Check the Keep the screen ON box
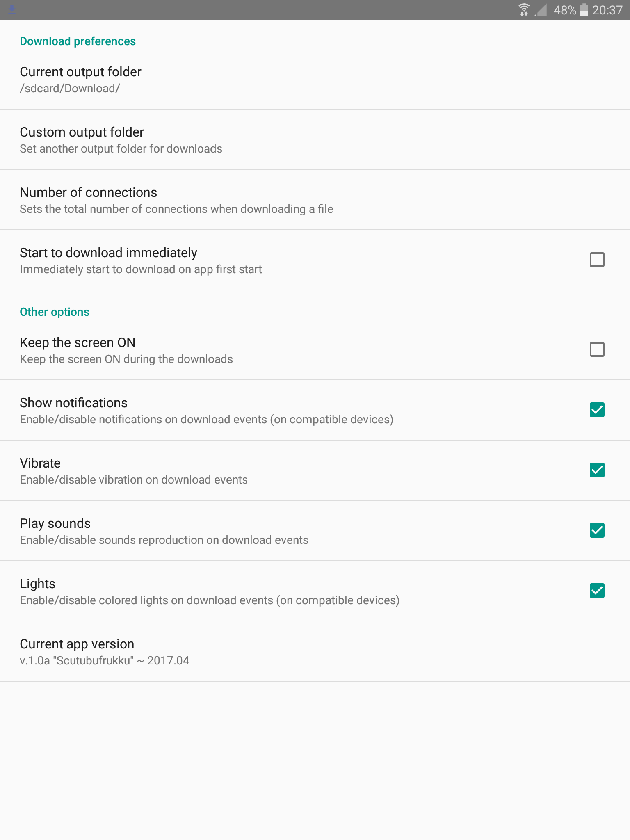Image resolution: width=630 pixels, height=840 pixels. pyautogui.click(x=597, y=349)
